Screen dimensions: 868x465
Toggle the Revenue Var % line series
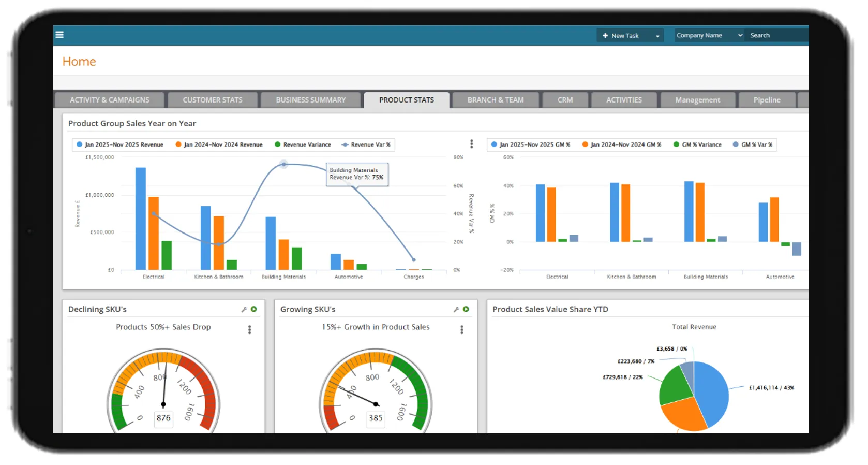[x=366, y=144]
